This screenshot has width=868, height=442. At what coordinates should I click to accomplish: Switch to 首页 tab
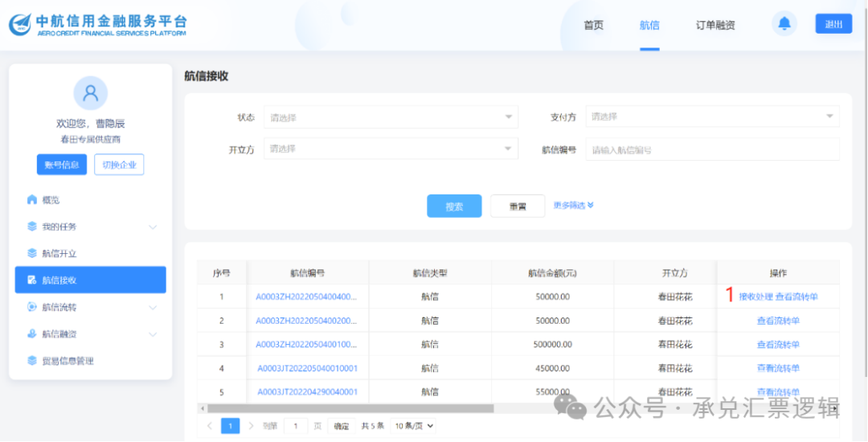pos(593,25)
